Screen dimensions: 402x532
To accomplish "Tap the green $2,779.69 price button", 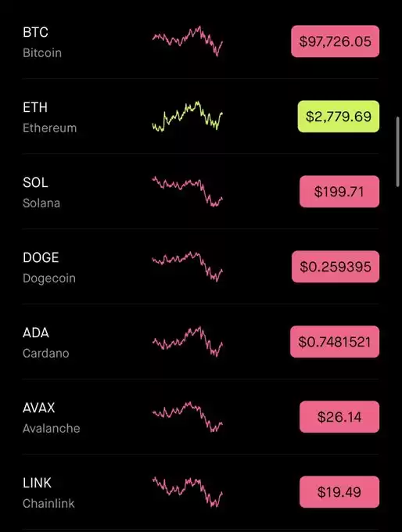I will (x=339, y=117).
